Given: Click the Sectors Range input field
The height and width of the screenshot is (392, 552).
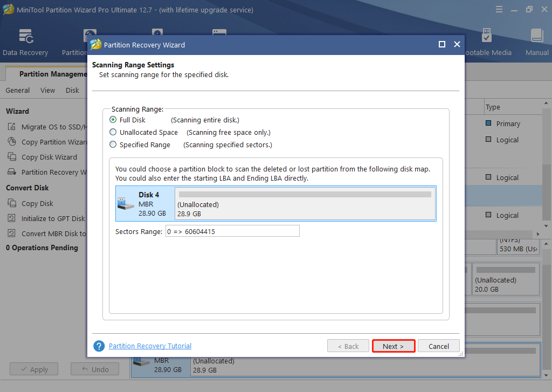Looking at the screenshot, I should (232, 231).
